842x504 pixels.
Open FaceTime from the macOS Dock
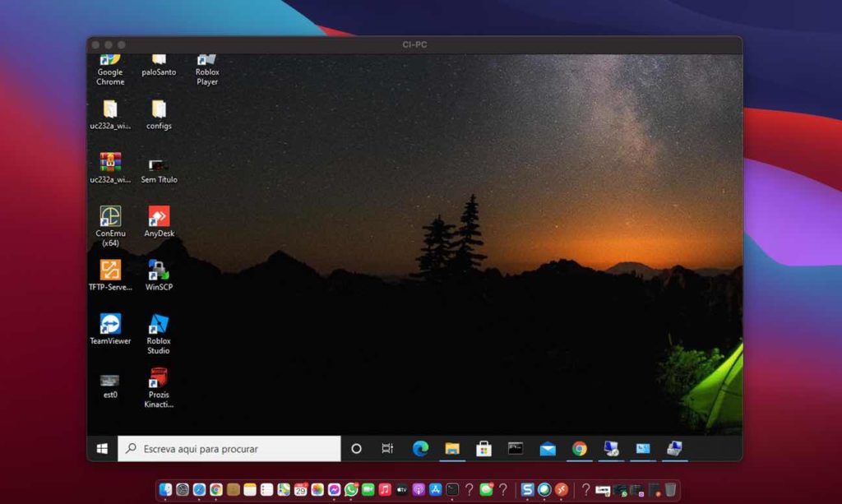(368, 489)
